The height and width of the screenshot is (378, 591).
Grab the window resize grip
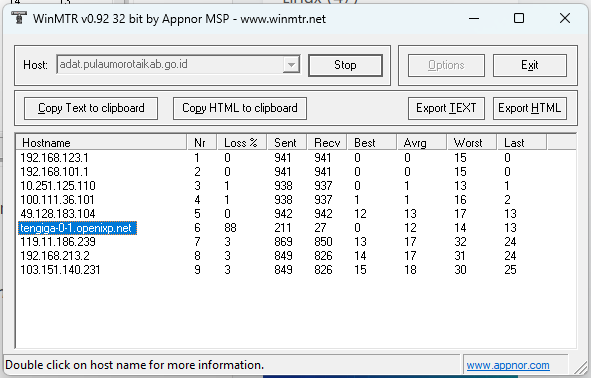582,367
